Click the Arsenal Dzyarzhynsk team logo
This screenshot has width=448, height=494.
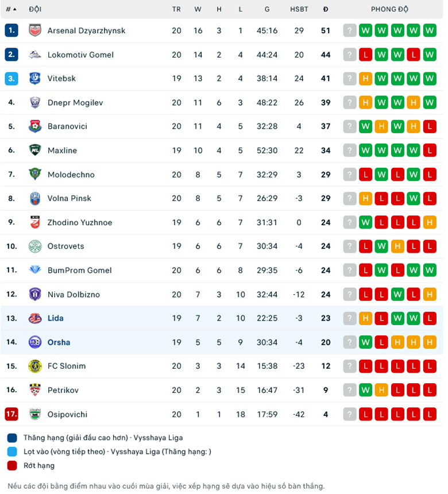click(35, 30)
